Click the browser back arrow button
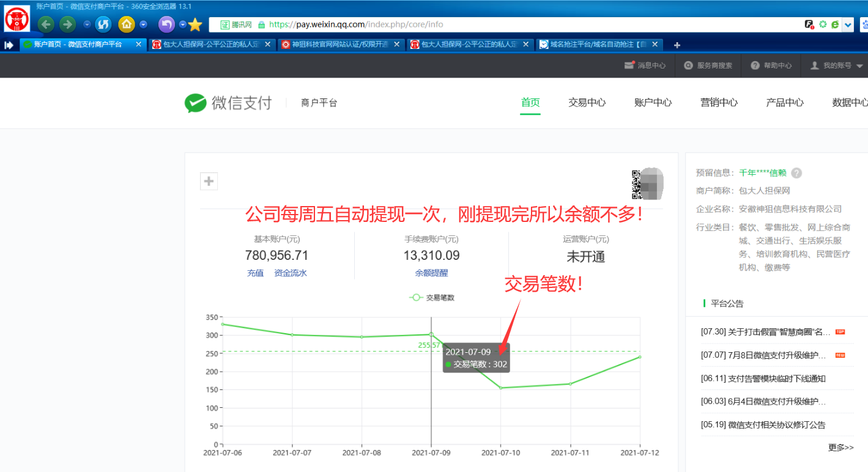 46,24
